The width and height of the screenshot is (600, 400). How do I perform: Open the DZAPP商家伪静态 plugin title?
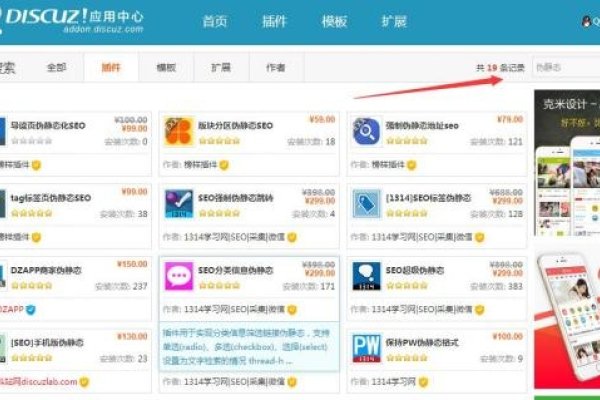[46, 270]
